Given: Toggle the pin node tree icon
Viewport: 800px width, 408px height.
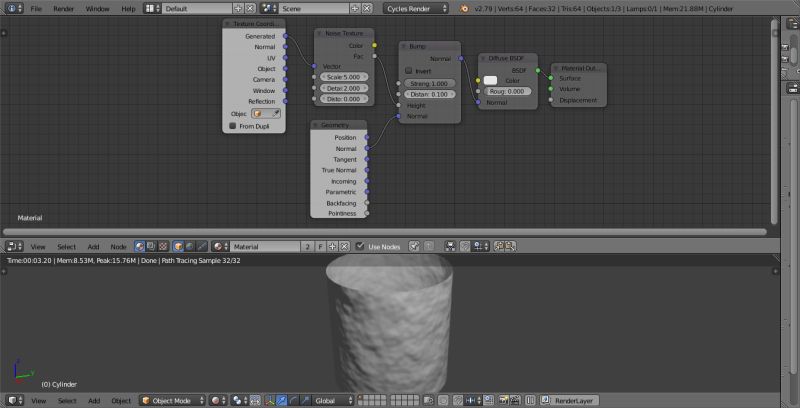Looking at the screenshot, I should coord(414,246).
